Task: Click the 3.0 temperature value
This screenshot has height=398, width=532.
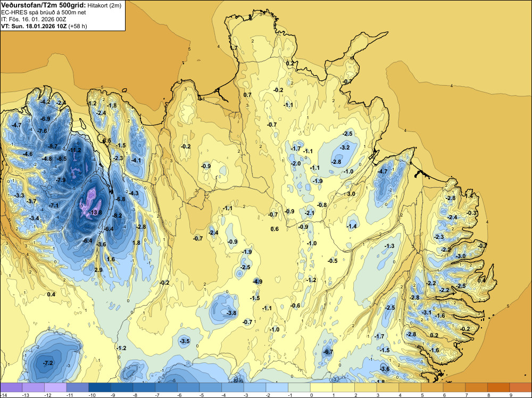Action: [x=351, y=194]
